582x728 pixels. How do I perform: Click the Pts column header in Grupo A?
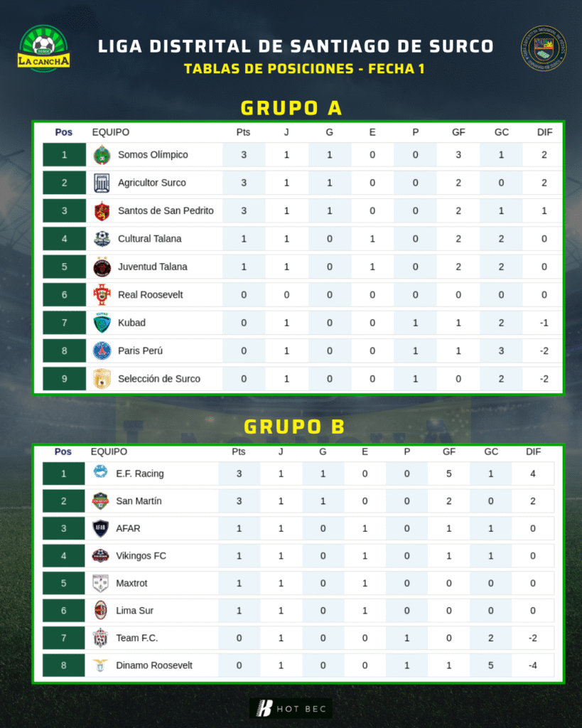click(x=243, y=132)
